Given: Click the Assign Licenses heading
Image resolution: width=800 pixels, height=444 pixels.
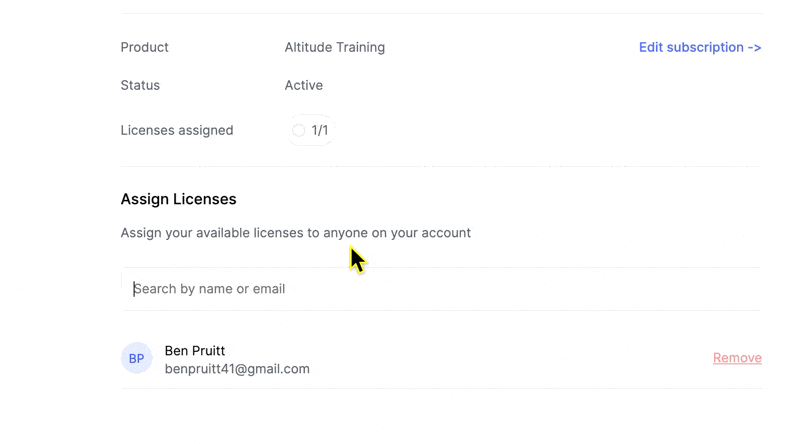Looking at the screenshot, I should [x=179, y=199].
